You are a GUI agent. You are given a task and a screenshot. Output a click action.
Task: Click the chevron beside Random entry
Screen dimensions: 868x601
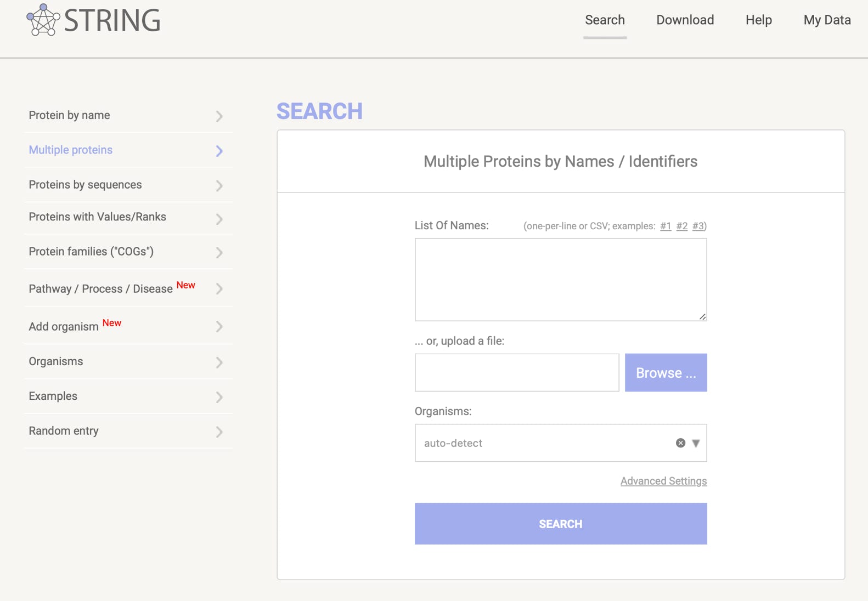(219, 432)
